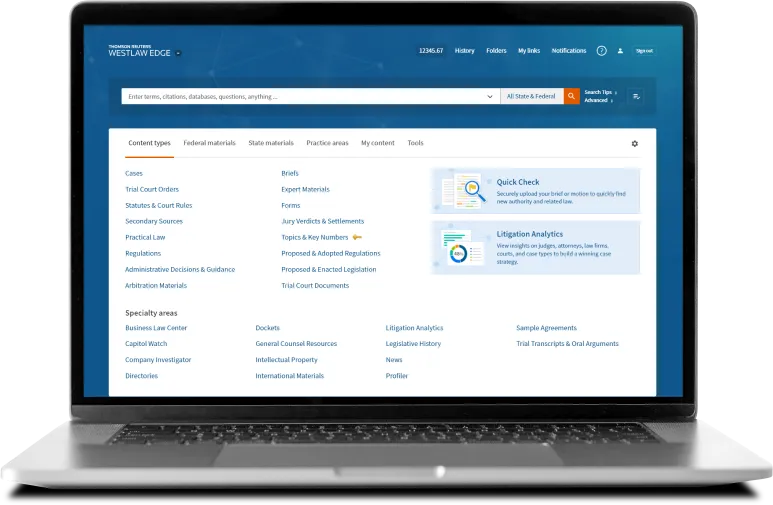
Task: Open the Quick Check heading
Action: tap(518, 182)
